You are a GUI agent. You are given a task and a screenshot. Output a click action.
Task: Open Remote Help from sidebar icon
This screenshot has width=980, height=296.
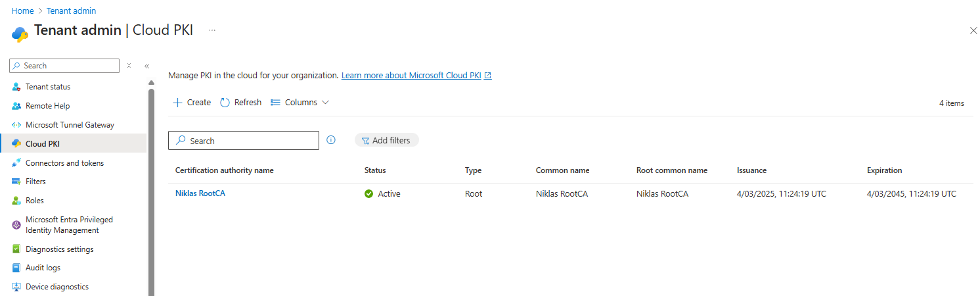16,106
